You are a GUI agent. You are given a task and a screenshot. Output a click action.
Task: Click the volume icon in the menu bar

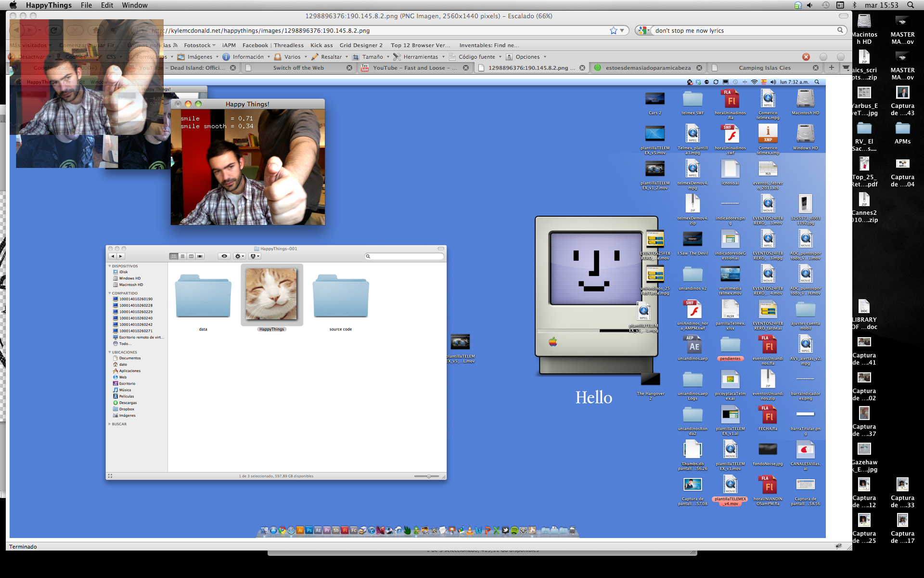pos(809,5)
